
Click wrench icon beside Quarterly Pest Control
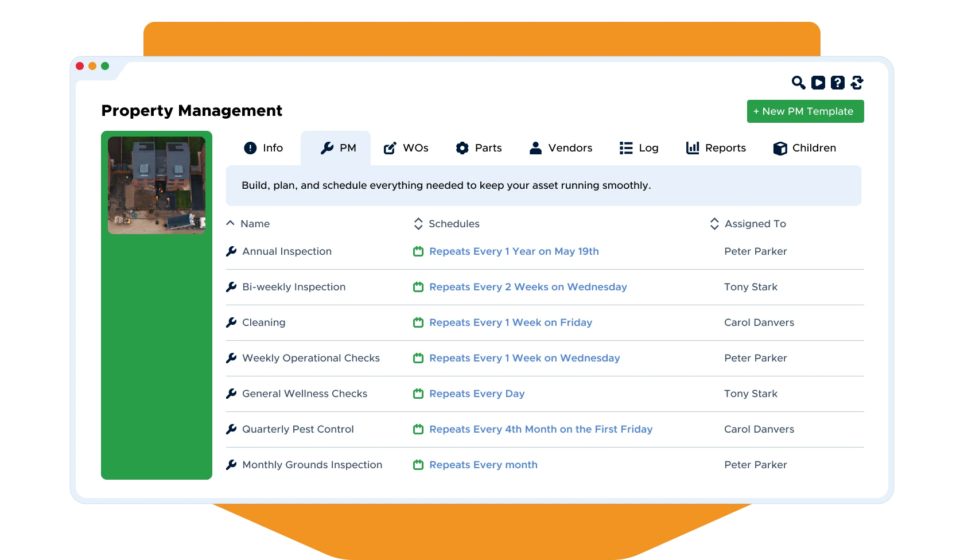coord(231,429)
